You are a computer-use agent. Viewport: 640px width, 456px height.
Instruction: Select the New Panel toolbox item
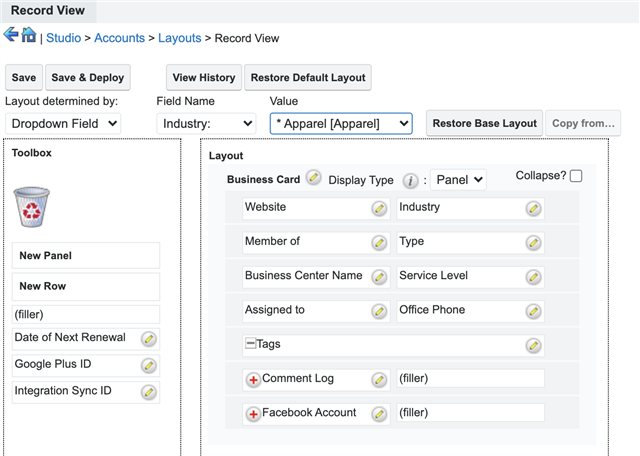coord(87,256)
